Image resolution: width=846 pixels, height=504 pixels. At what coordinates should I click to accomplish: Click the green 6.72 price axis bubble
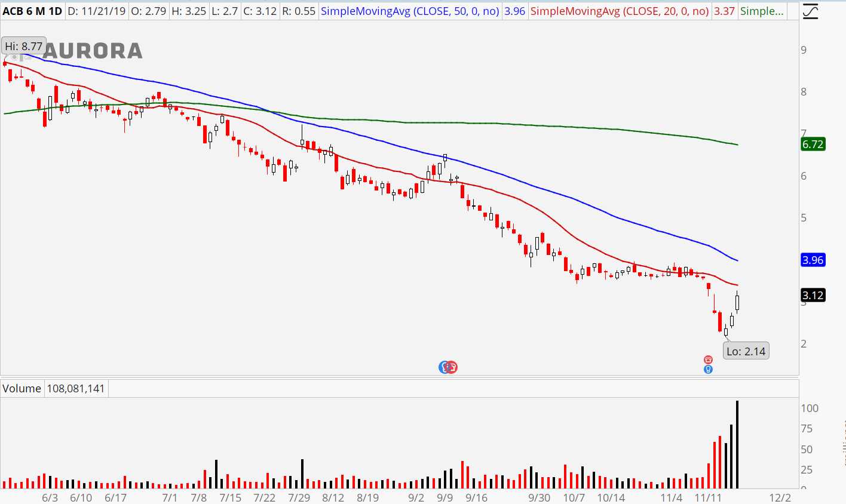813,144
